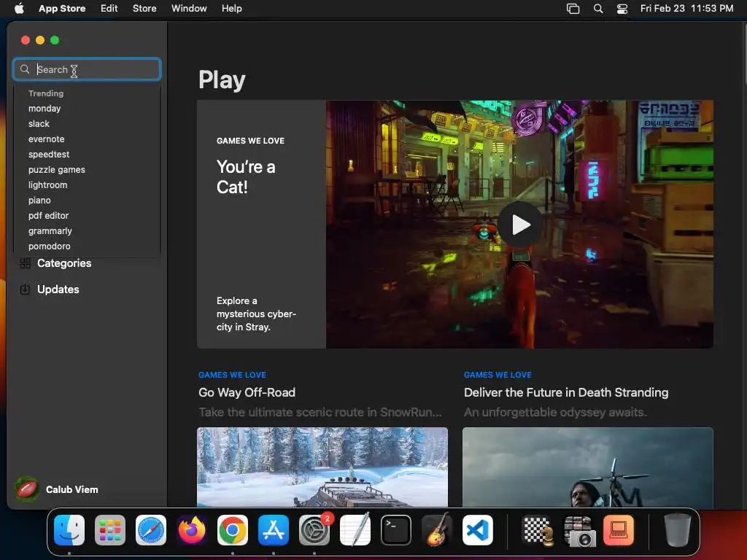This screenshot has height=560, width=747.
Task: Open the Categories grid icon in the sidebar
Action: coord(26,263)
